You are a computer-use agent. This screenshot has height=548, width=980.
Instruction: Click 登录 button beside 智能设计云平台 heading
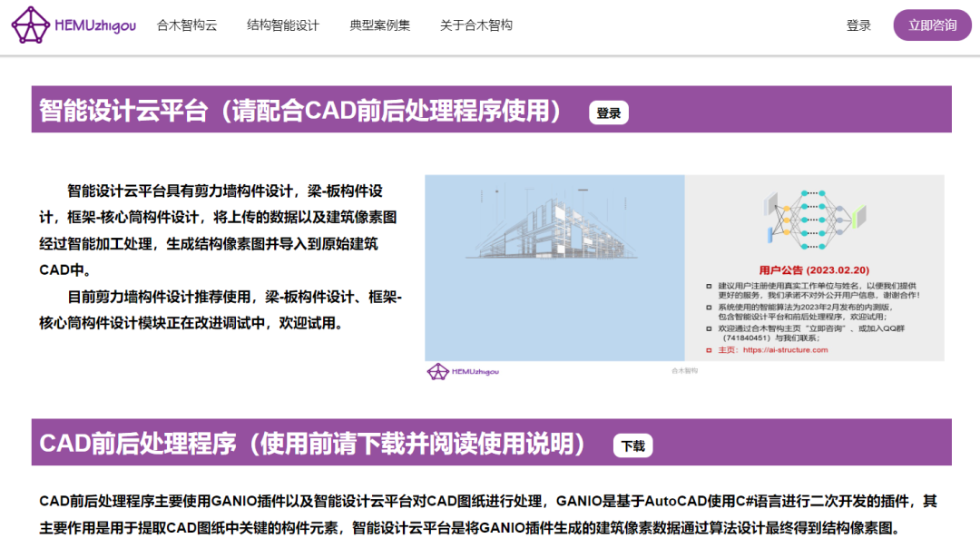click(x=609, y=113)
